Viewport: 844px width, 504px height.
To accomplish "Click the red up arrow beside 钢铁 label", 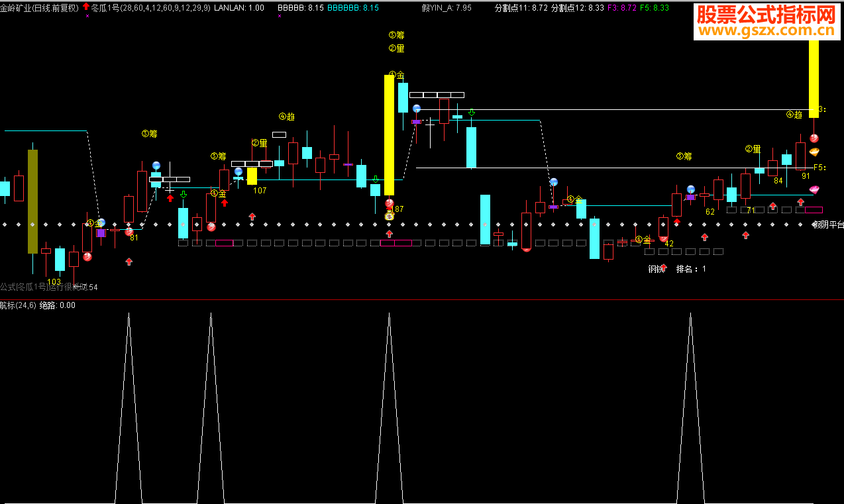I will tap(663, 268).
